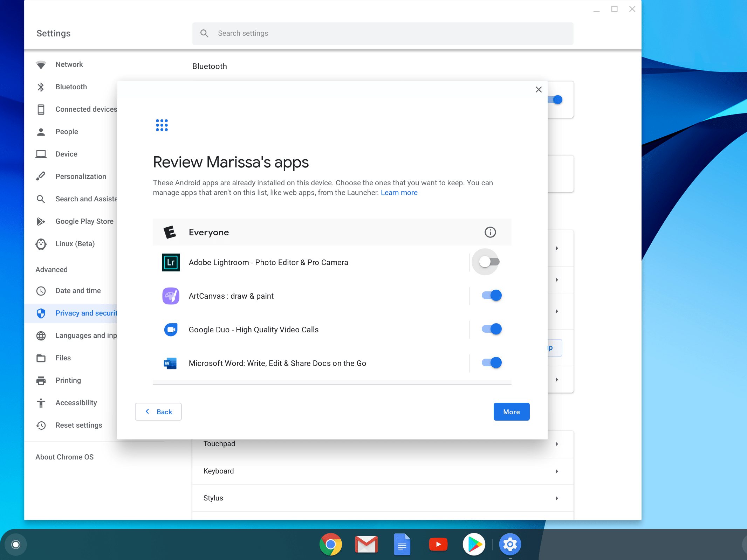747x560 pixels.
Task: Click the Adobe Lightroom app icon
Action: pyautogui.click(x=171, y=262)
